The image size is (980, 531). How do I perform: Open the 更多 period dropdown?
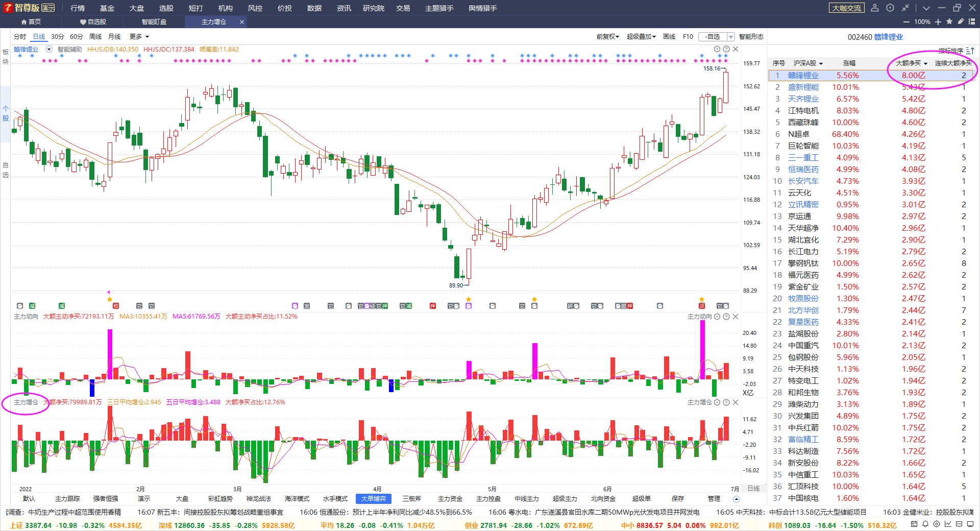point(139,37)
